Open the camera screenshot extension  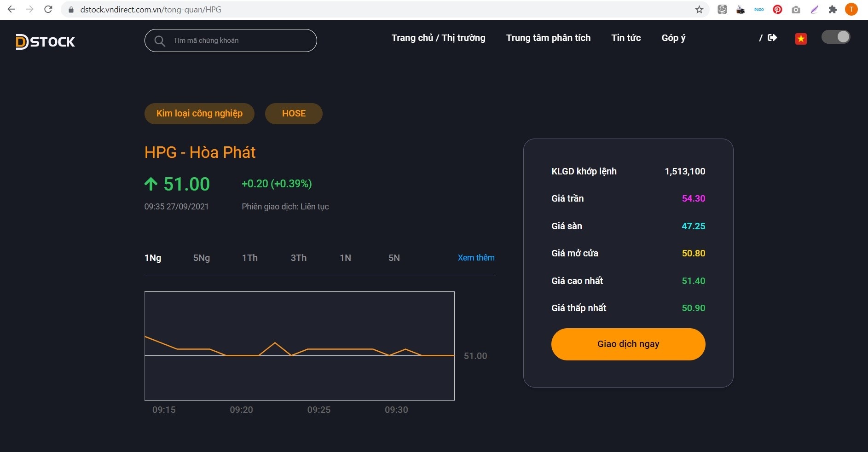coord(796,10)
